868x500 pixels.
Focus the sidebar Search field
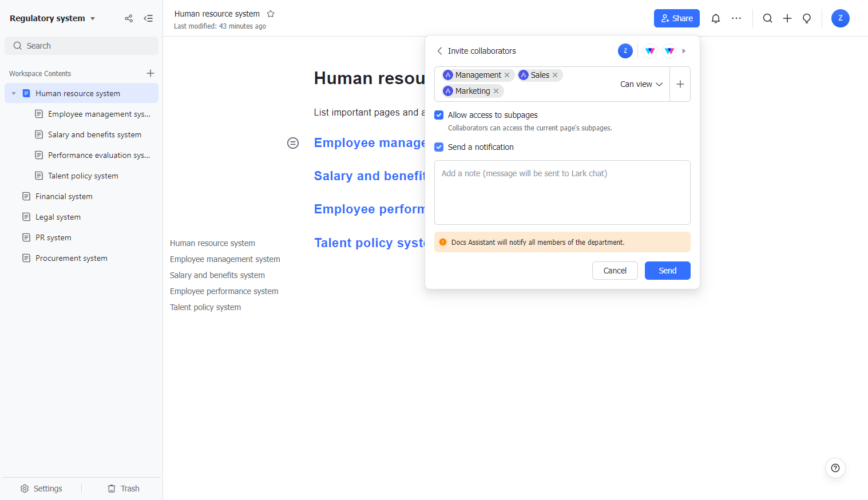[81, 46]
